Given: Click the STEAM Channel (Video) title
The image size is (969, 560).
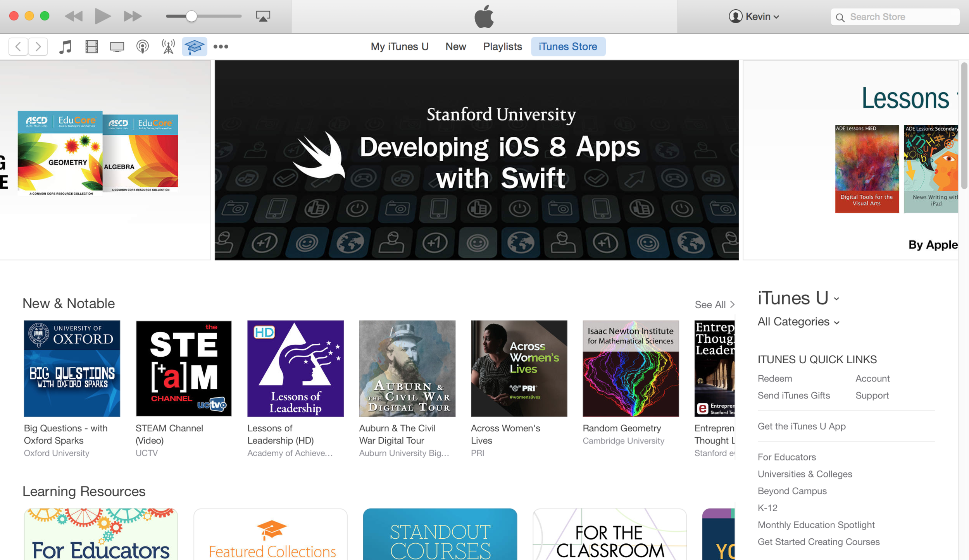Looking at the screenshot, I should [169, 434].
